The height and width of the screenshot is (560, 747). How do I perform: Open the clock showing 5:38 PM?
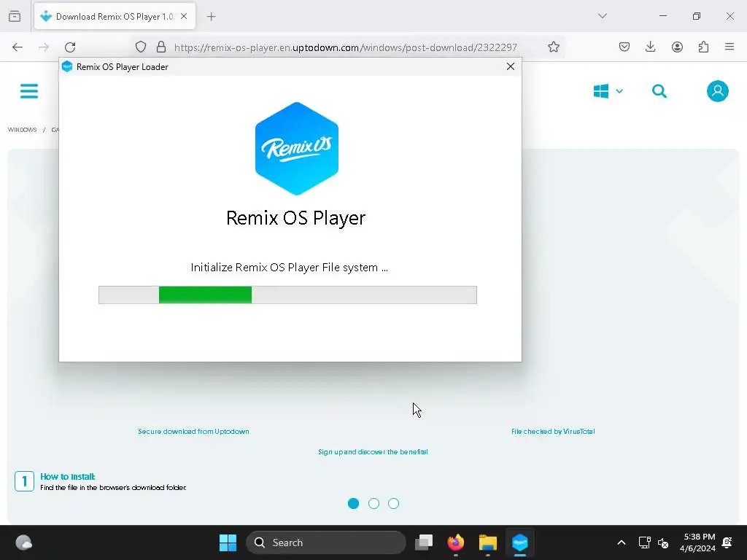(697, 542)
